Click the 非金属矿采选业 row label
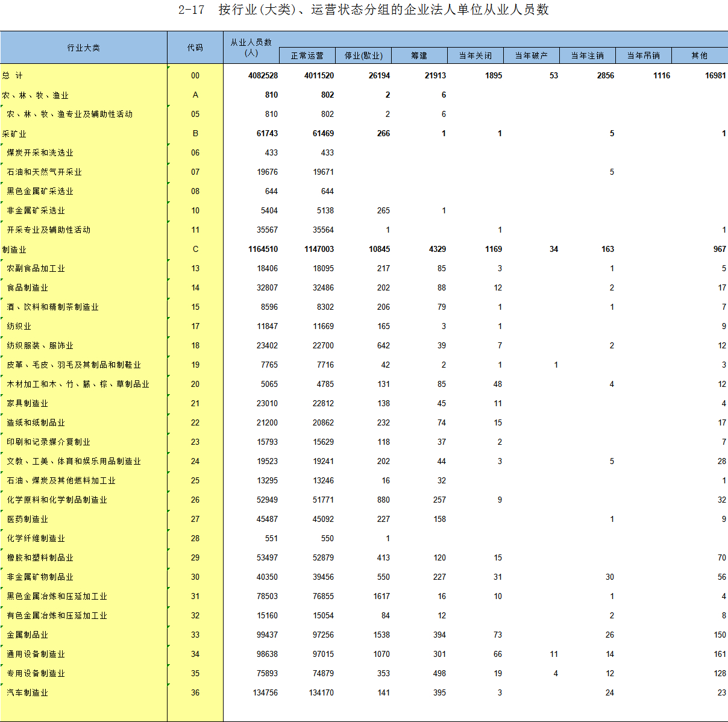The height and width of the screenshot is (722, 728). [36, 210]
